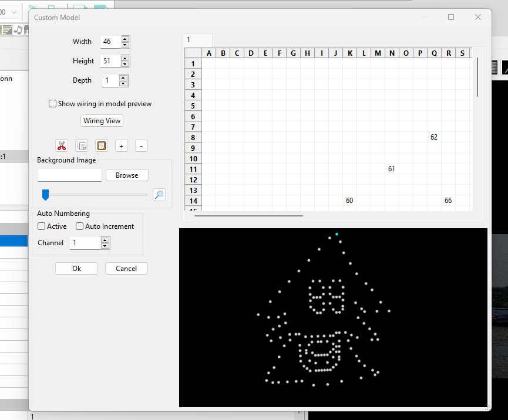Screen dimensions: 508x420
Task: Select row 14 header
Action: (193, 201)
